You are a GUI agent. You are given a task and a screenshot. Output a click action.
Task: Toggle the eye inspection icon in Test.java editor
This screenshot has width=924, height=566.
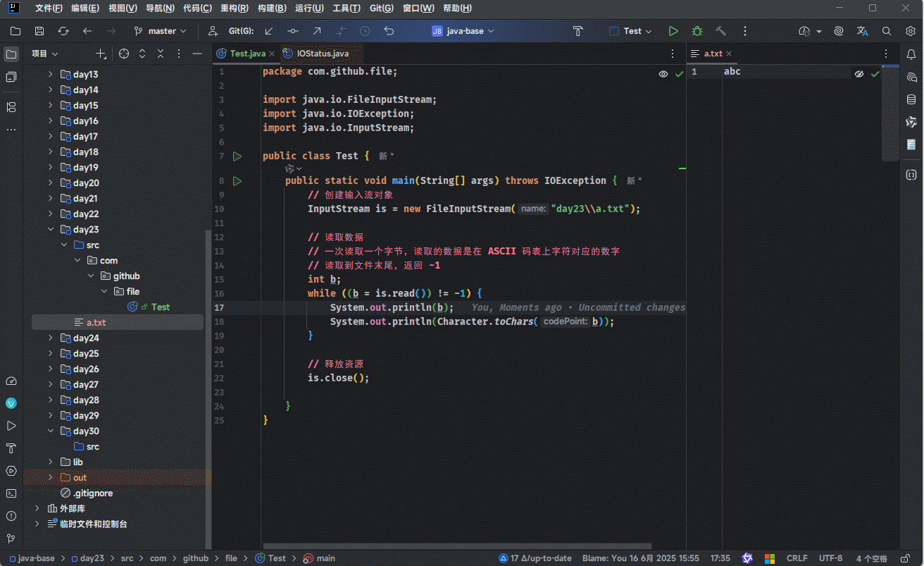(663, 74)
